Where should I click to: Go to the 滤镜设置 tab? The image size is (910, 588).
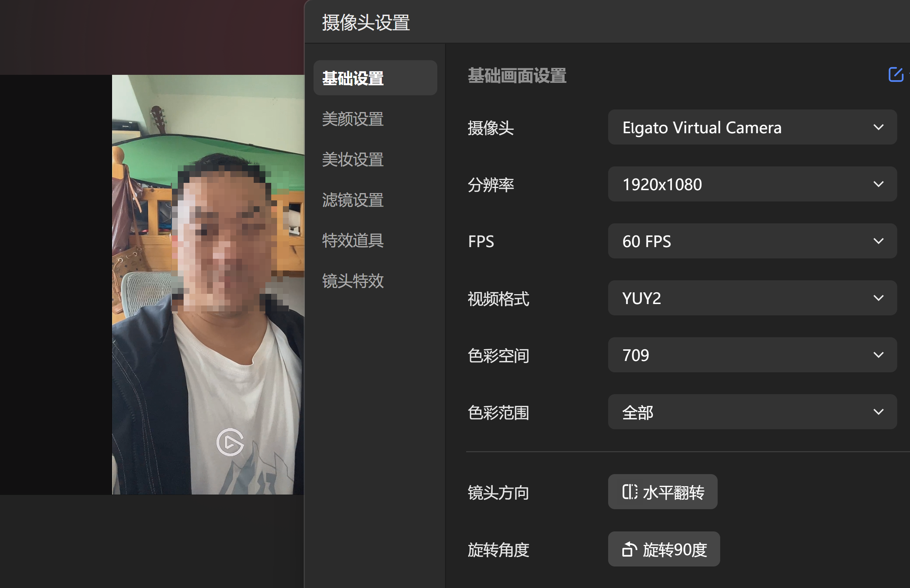pyautogui.click(x=353, y=200)
